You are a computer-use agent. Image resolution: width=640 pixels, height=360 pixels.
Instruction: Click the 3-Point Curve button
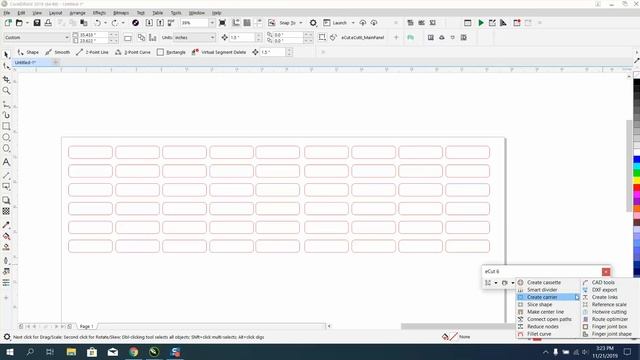pos(133,52)
